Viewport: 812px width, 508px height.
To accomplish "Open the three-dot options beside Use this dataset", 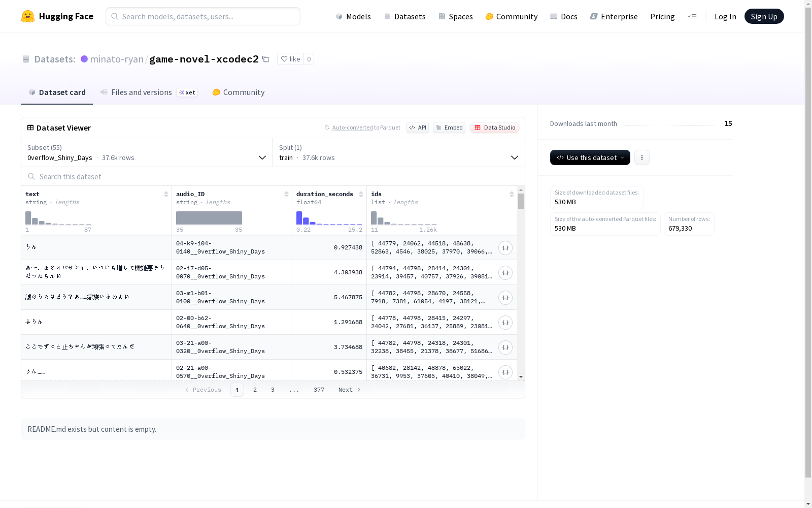I will point(642,157).
